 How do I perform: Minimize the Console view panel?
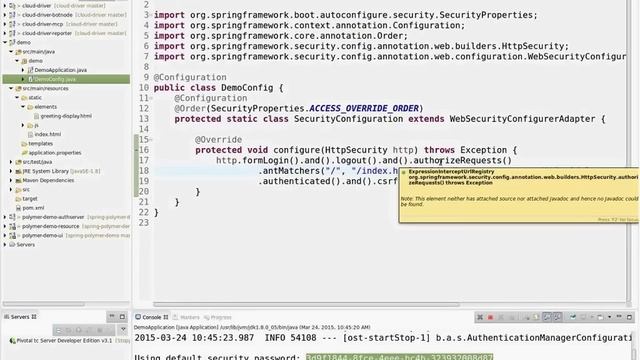pos(619,317)
